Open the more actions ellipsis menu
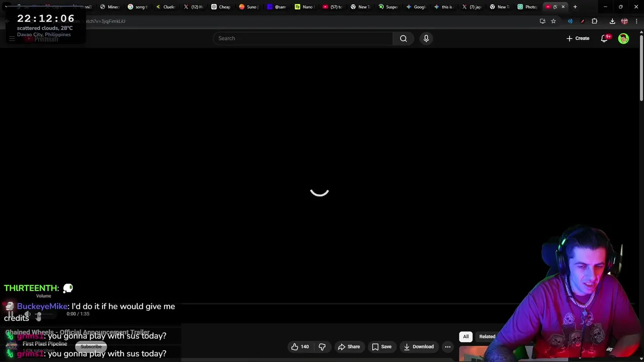644x362 pixels. [x=448, y=346]
